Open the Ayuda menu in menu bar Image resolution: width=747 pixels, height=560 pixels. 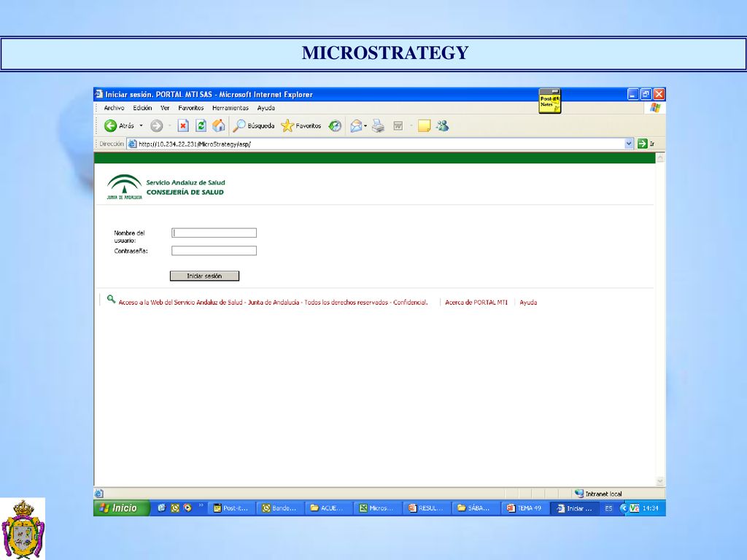click(266, 108)
